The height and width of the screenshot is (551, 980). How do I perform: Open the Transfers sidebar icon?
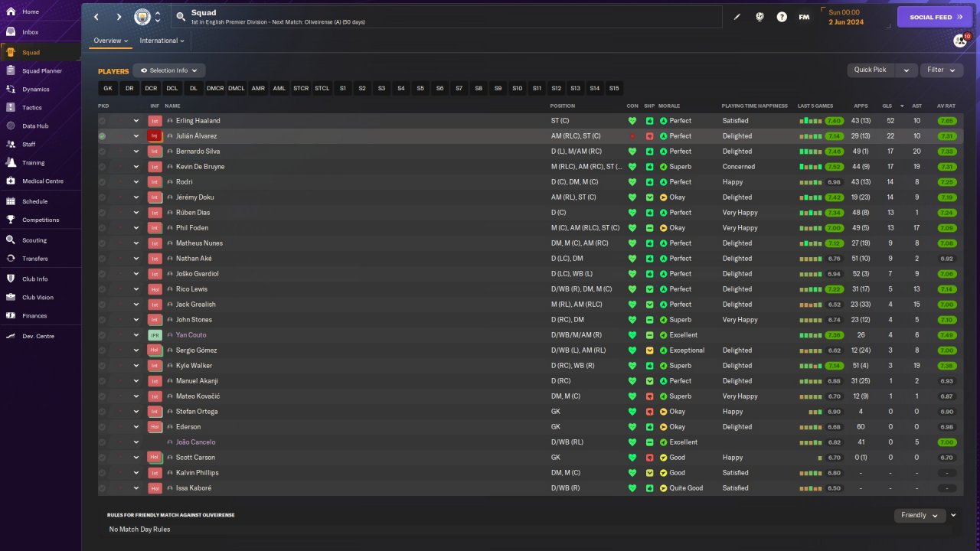point(11,259)
